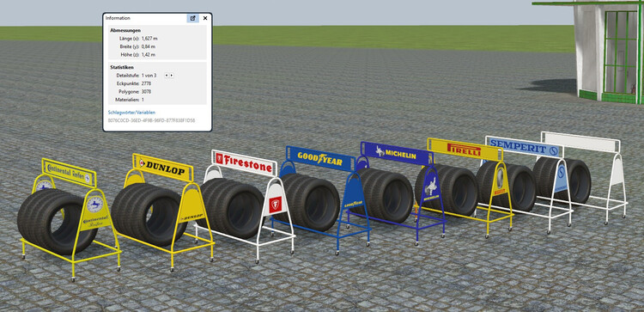Viewport: 644px width, 312px height.
Task: Step to next Detailstufe level
Action: [171, 76]
